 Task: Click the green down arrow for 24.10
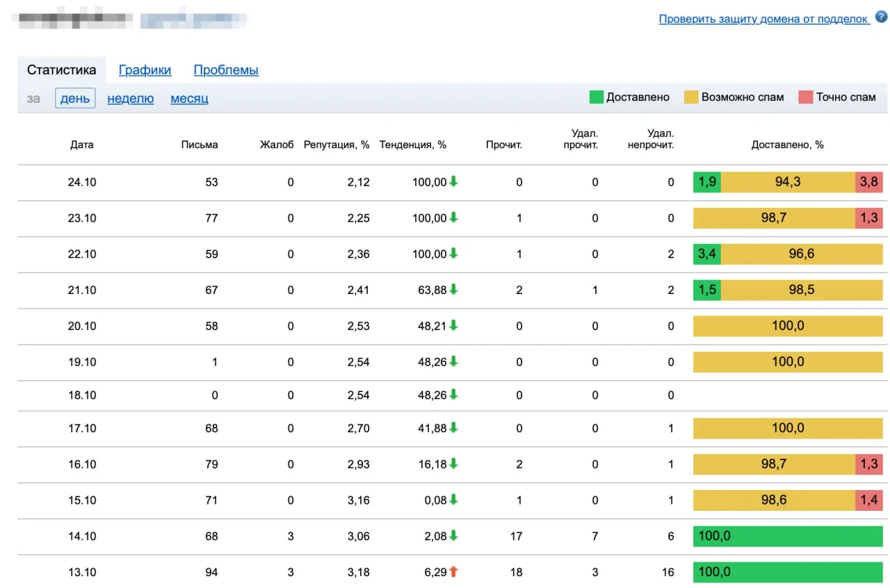coord(453,182)
